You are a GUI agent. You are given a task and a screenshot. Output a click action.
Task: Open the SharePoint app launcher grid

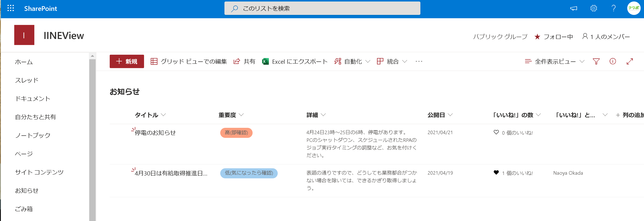(11, 8)
